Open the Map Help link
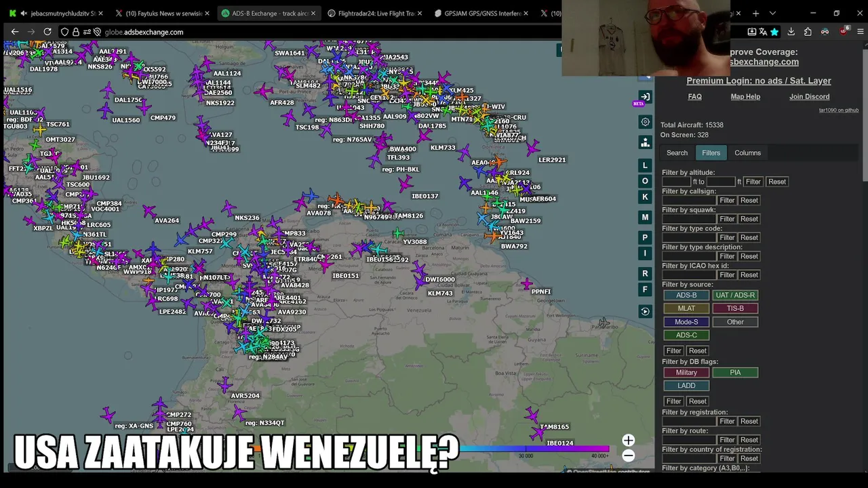This screenshot has height=488, width=868. click(x=745, y=97)
